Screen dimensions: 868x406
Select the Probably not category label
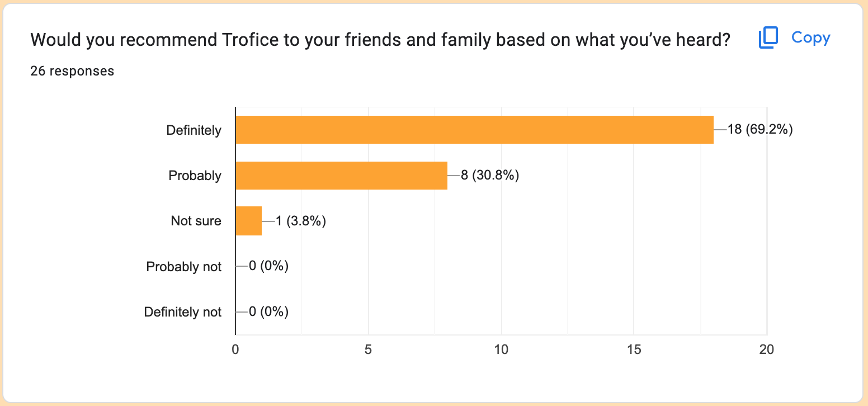184,267
